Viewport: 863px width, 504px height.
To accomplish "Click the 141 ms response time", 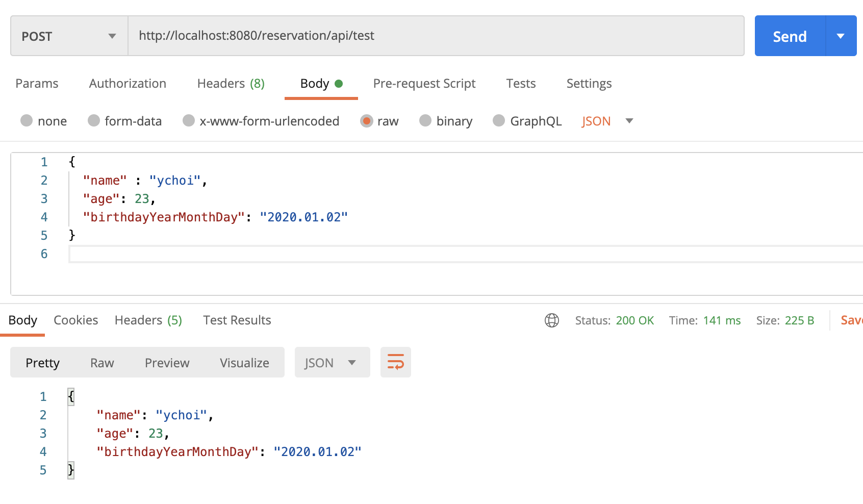I will click(x=722, y=320).
